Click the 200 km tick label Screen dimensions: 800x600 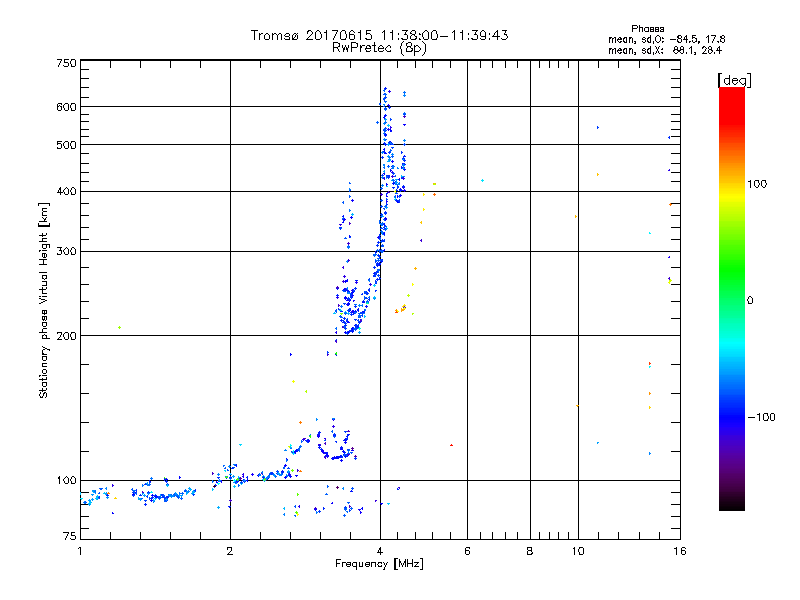click(x=66, y=336)
